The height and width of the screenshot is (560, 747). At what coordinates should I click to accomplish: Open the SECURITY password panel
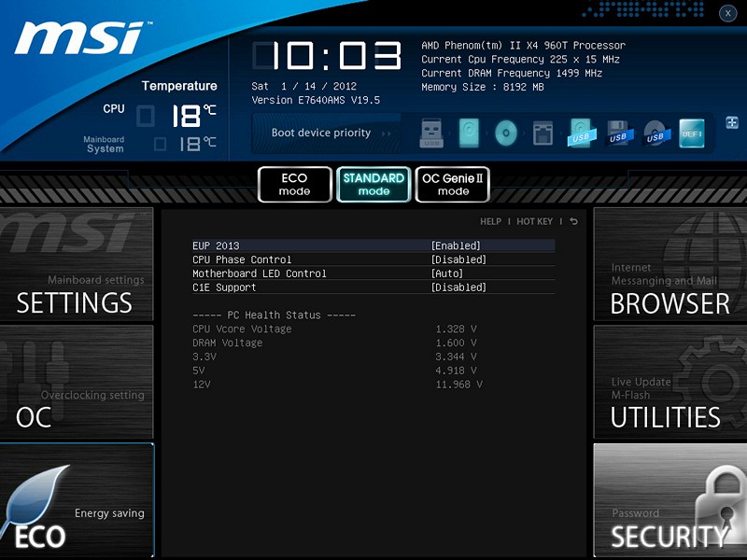tap(670, 500)
